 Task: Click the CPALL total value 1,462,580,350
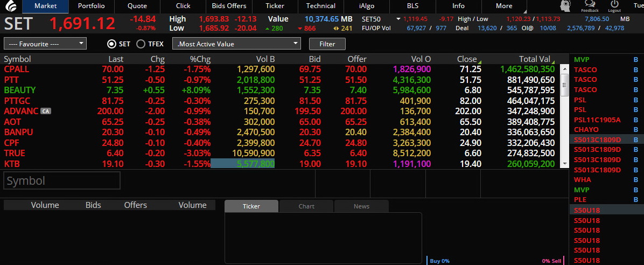[x=528, y=69]
